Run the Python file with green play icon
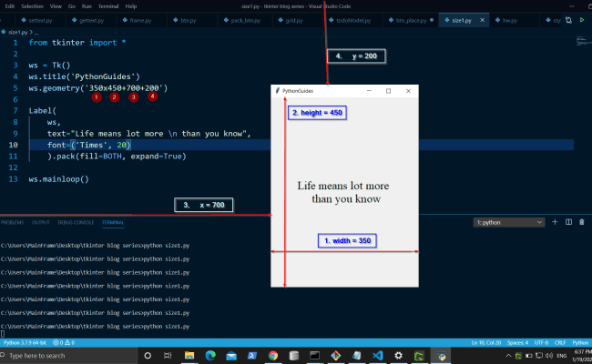 (x=582, y=20)
